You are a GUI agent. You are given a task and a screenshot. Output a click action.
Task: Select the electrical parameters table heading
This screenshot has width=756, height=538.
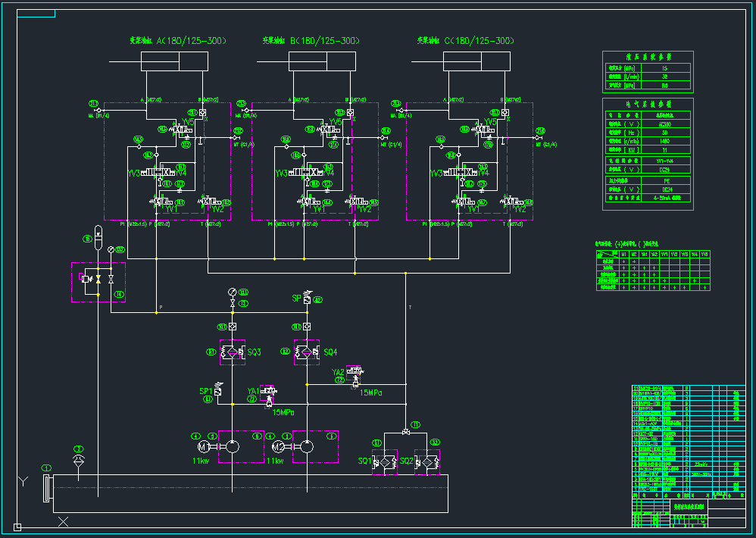coord(648,104)
